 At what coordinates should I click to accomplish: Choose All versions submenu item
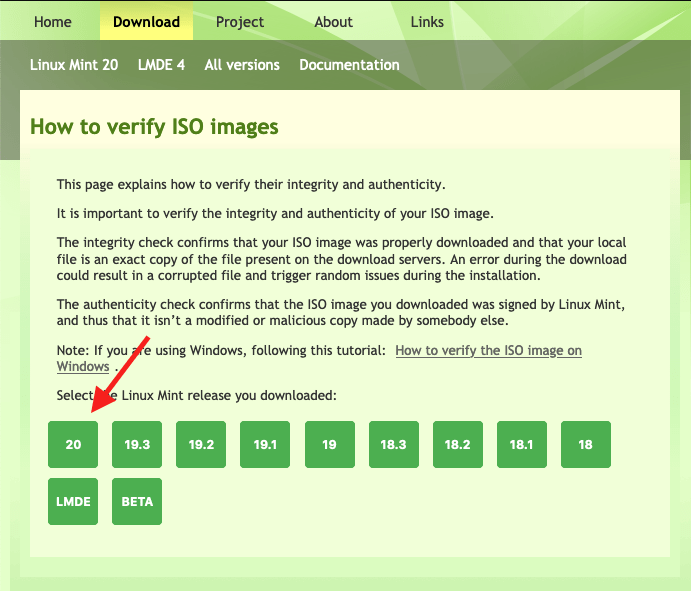tap(242, 65)
